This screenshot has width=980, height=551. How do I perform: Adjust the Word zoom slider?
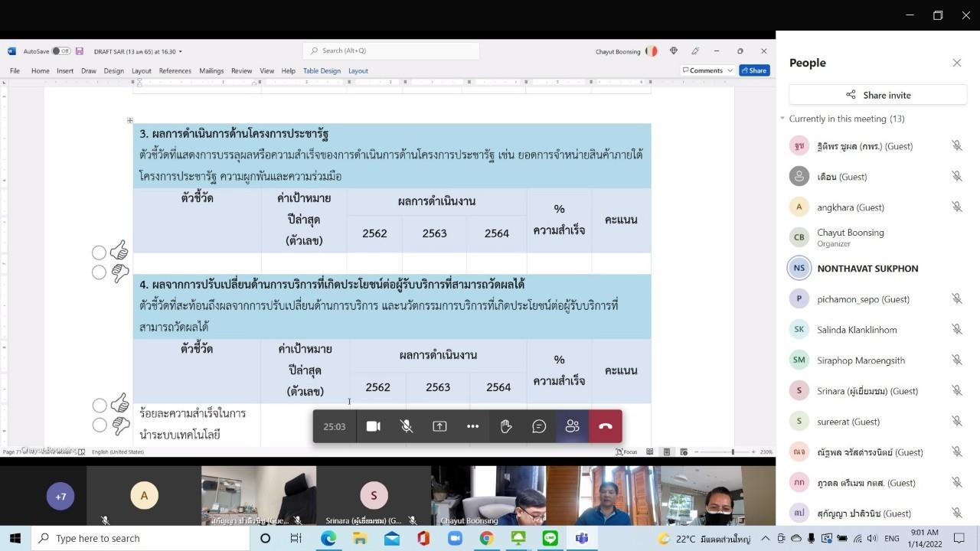point(733,452)
